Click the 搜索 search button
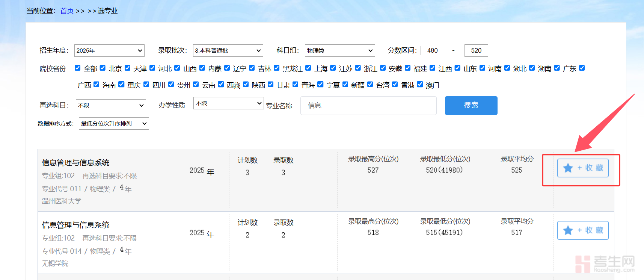This screenshot has width=644, height=280. [x=471, y=106]
